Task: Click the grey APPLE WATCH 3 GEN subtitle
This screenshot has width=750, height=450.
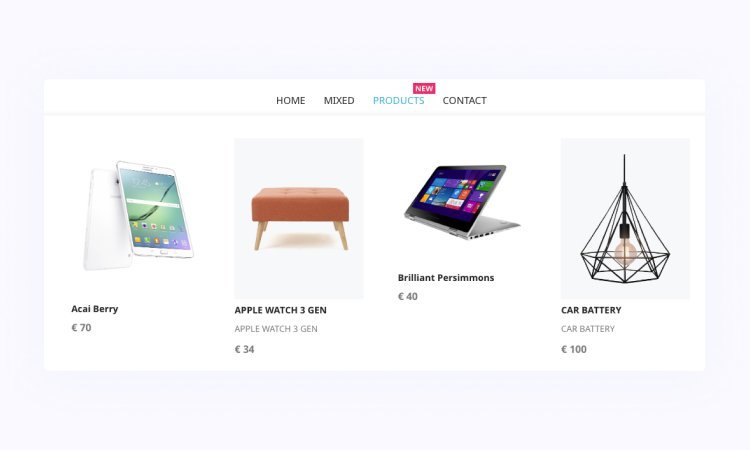Action: tap(276, 329)
